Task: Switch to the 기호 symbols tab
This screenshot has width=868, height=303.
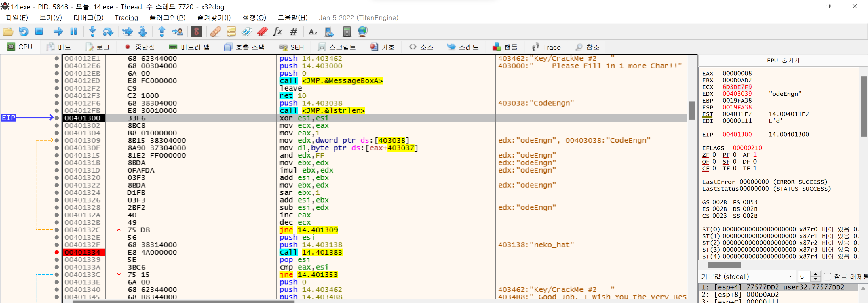Action: point(382,47)
